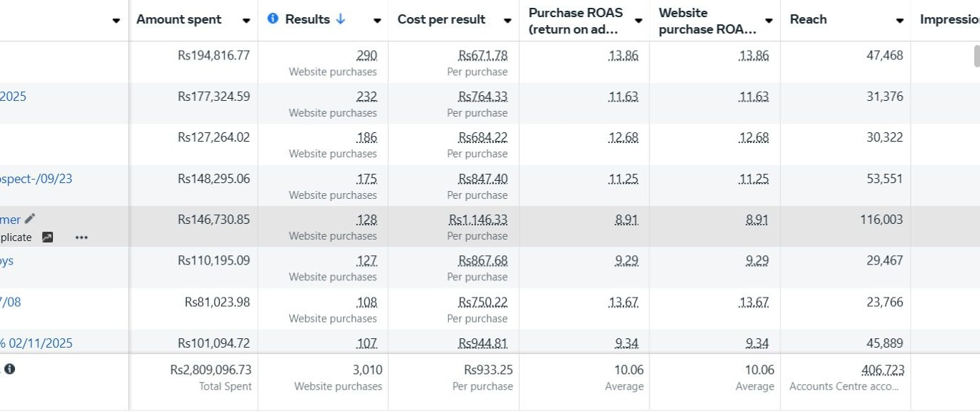Click the blue info icon beside Results
Image resolution: width=980 pixels, height=412 pixels.
click(273, 19)
